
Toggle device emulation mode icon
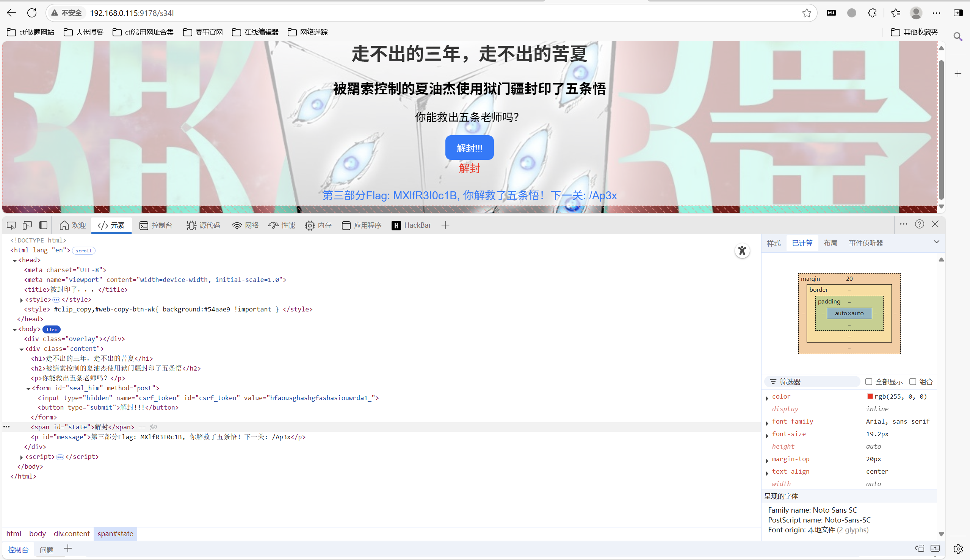[27, 225]
